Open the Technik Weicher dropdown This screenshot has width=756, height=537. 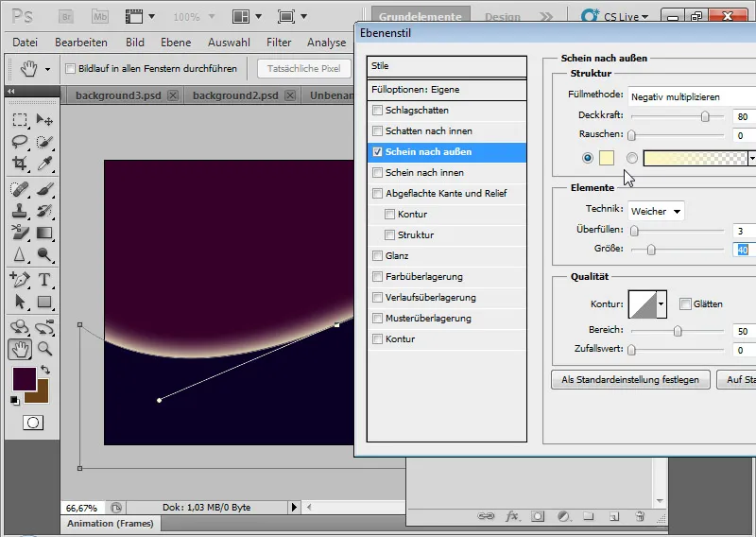click(x=656, y=211)
